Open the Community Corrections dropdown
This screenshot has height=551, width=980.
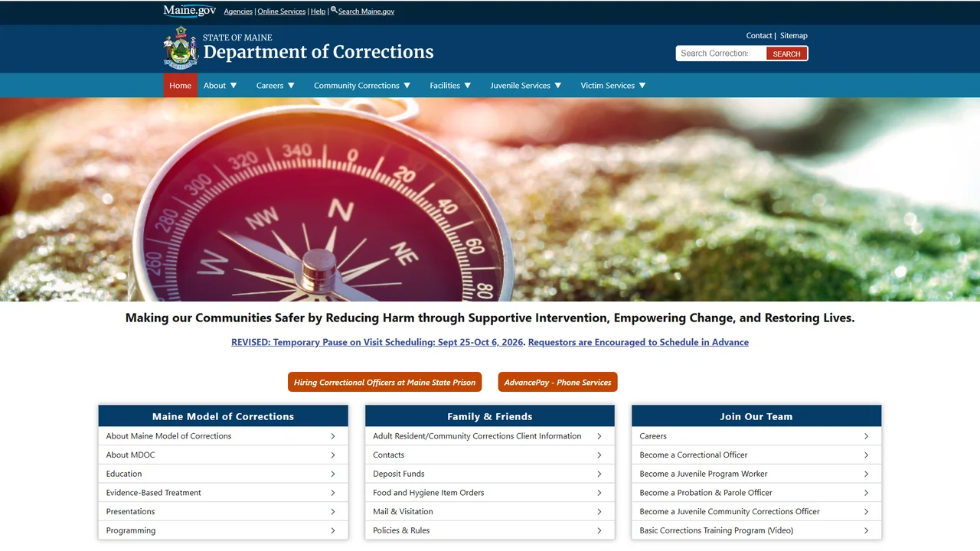[362, 86]
